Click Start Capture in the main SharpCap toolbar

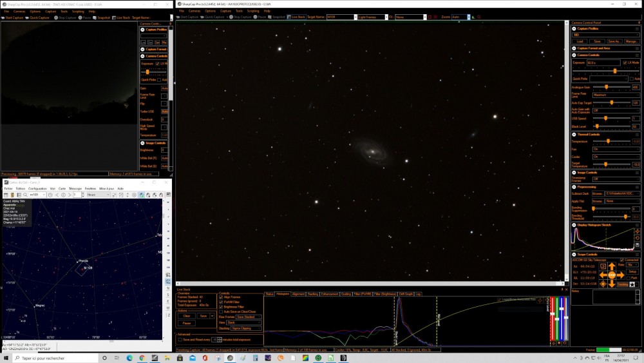coord(187,17)
